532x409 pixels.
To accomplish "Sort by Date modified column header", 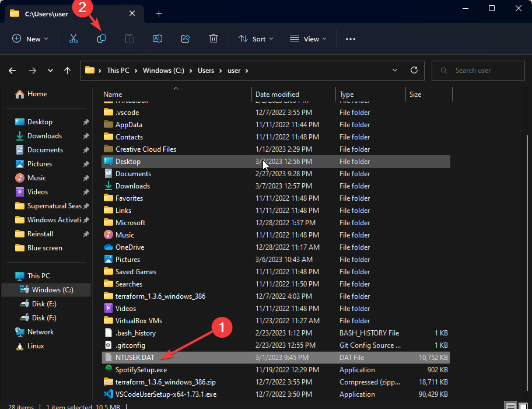I will [293, 95].
